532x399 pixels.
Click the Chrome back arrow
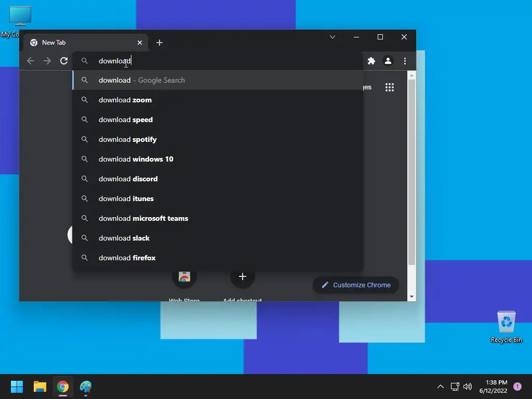(x=31, y=61)
